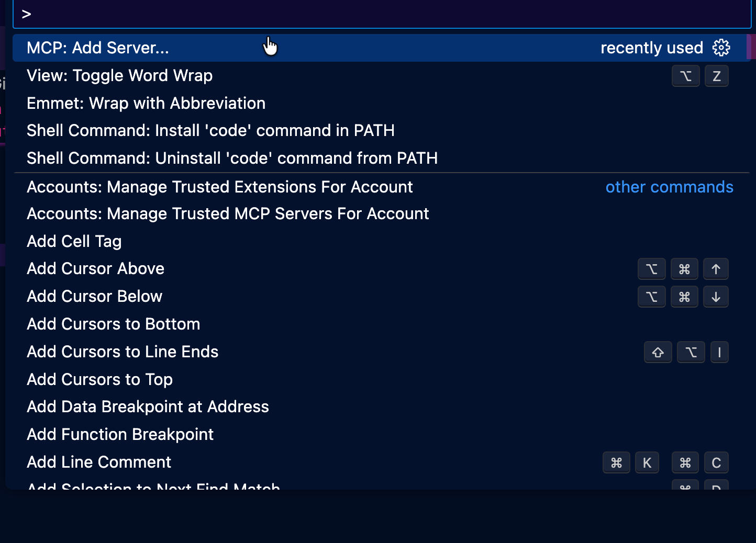Run the Add Line Comment command
Viewport: 756px width, 543px height.
(99, 462)
